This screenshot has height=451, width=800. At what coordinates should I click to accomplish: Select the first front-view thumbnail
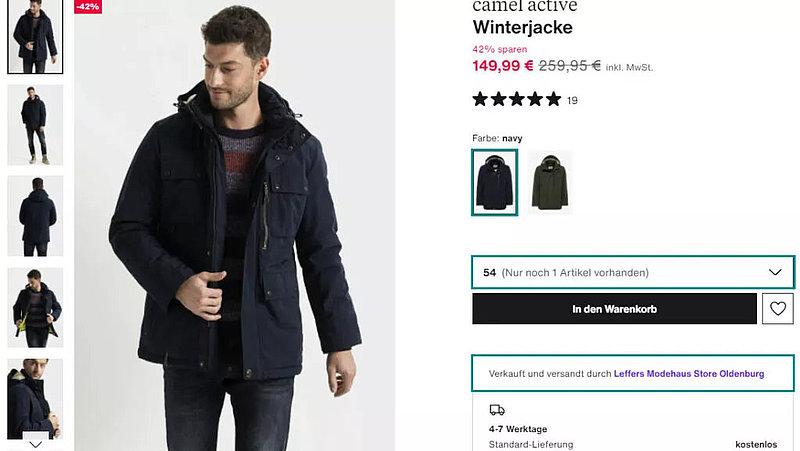point(35,38)
